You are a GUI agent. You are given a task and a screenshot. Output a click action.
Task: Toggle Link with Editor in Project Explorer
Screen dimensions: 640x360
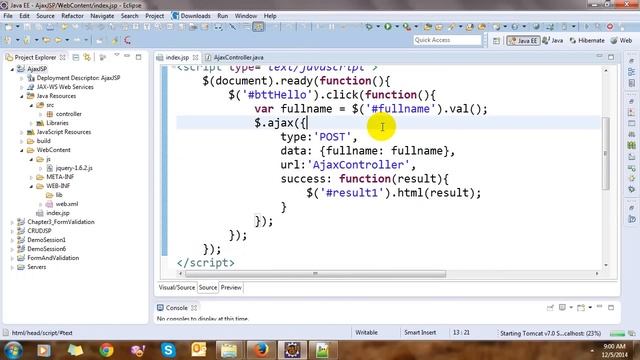click(87, 57)
